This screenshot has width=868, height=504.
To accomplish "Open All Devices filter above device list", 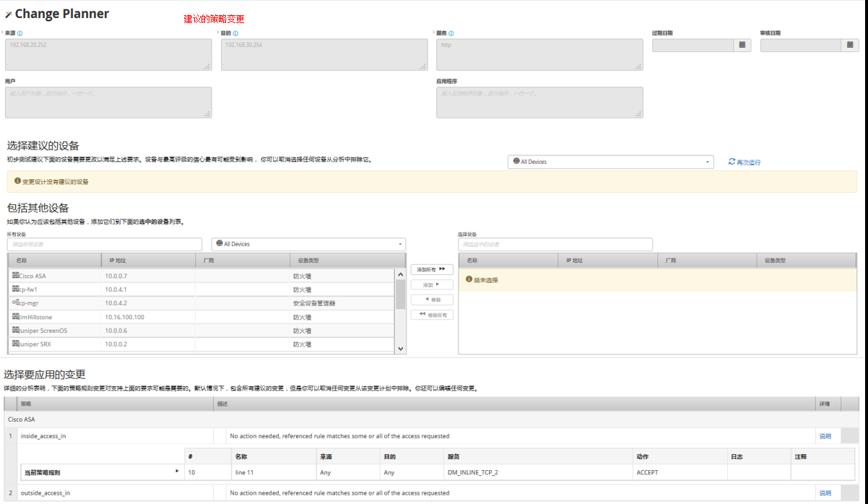I will (308, 244).
